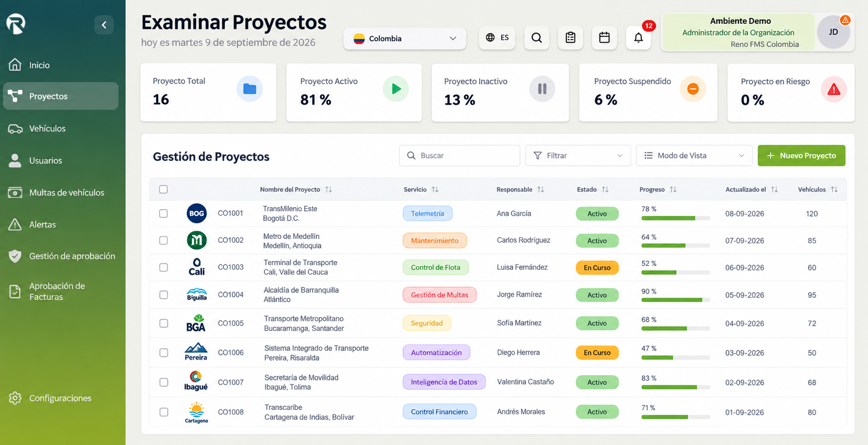
Task: Collapse the sidebar with the chevron button
Action: [104, 25]
